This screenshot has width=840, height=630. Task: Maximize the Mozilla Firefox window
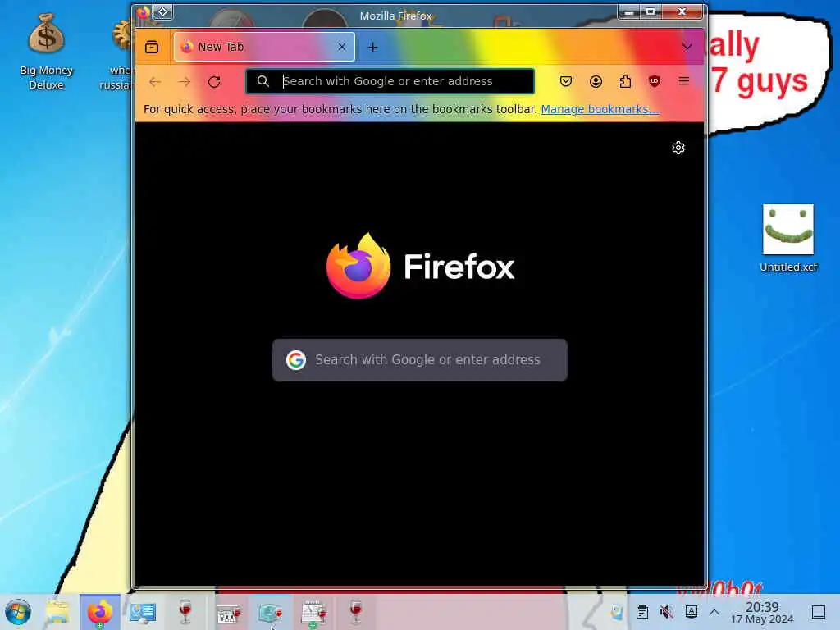point(651,11)
